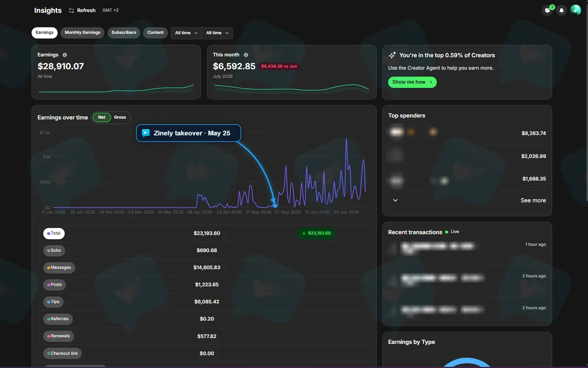The height and width of the screenshot is (368, 588).
Task: Toggle the Renewals series pill
Action: click(59, 336)
